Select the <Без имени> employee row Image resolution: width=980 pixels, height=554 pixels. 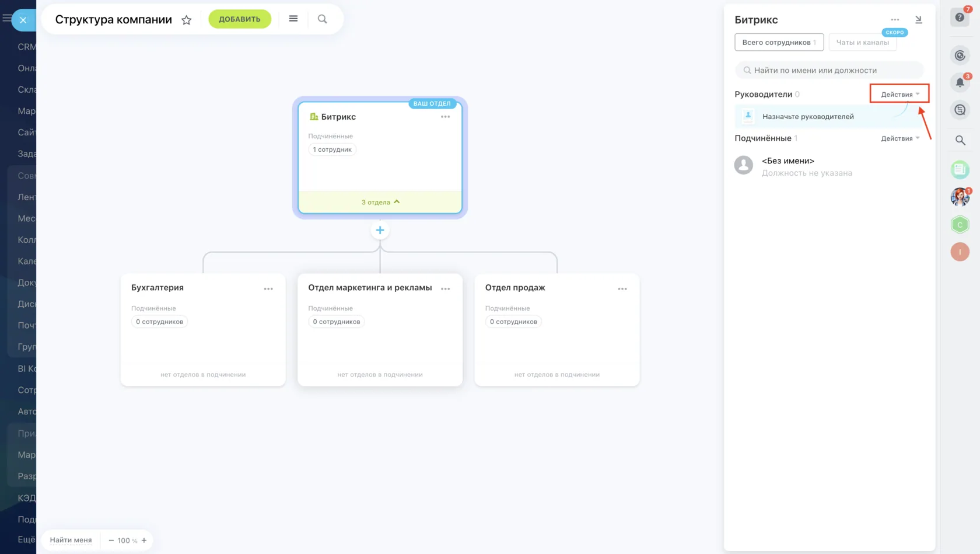click(x=828, y=166)
